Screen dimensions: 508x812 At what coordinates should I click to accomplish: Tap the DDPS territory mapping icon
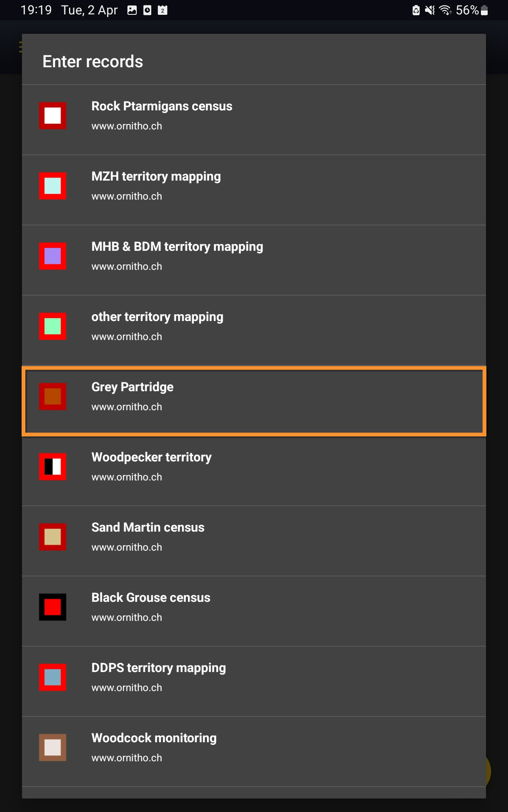(52, 677)
